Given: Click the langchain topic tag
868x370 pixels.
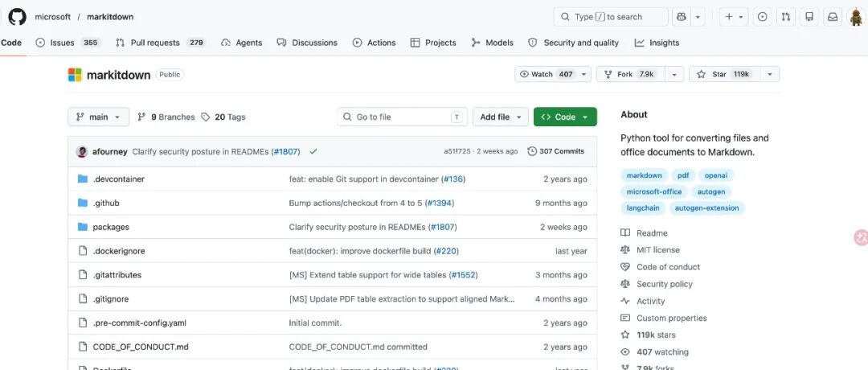Looking at the screenshot, I should tap(643, 208).
